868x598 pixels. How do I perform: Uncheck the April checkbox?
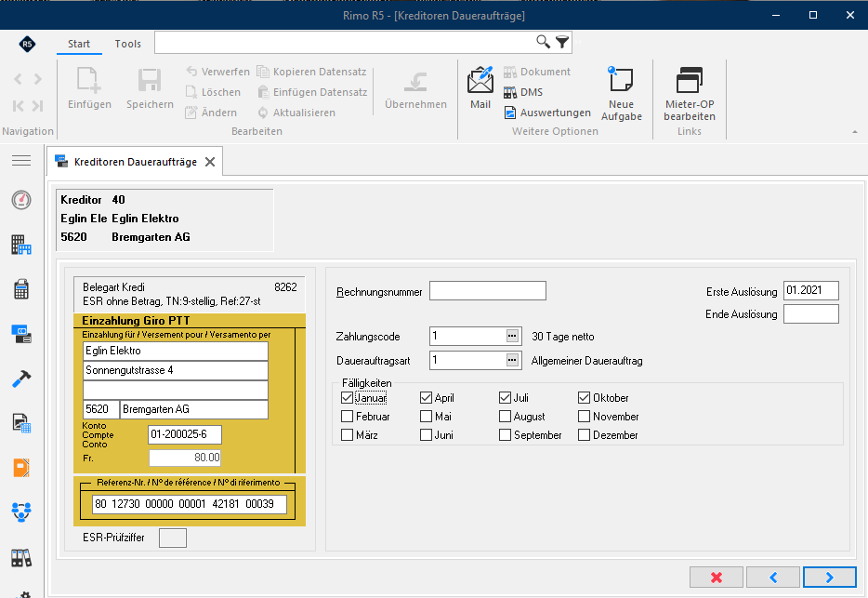click(x=426, y=398)
